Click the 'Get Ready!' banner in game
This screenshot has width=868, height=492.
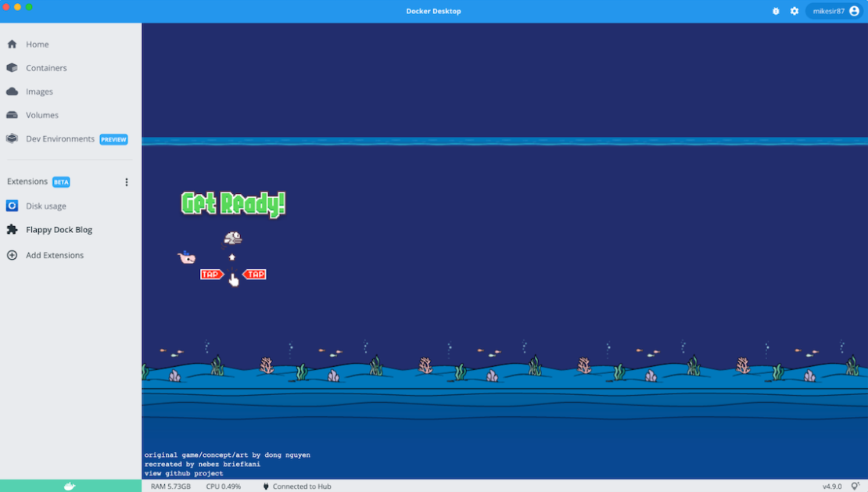point(233,203)
